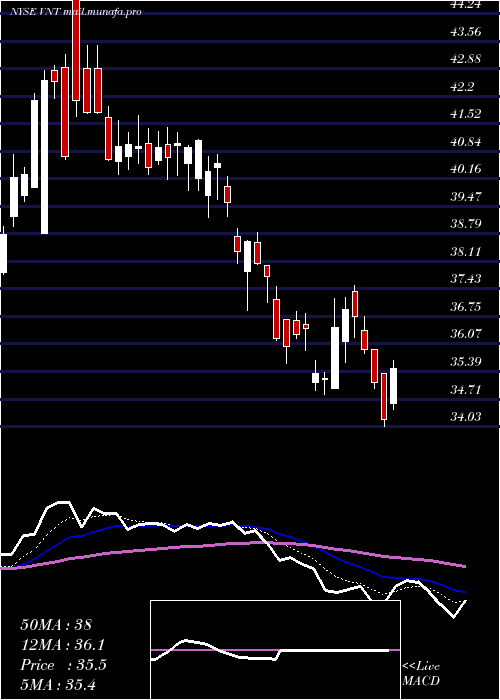The image size is (500, 700).
Task: Click the 38.79 price axis label
Action: click(466, 224)
